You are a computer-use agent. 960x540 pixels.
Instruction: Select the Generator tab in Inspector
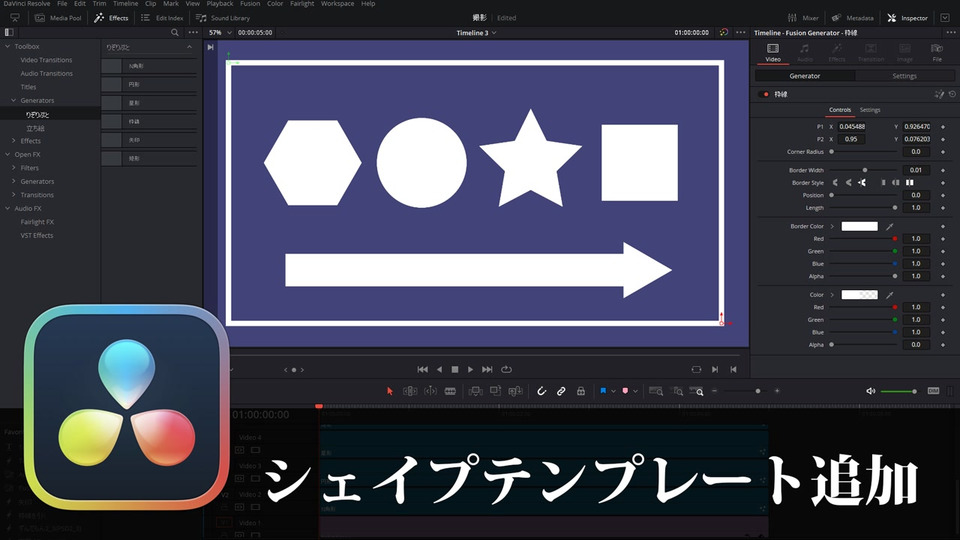(804, 76)
